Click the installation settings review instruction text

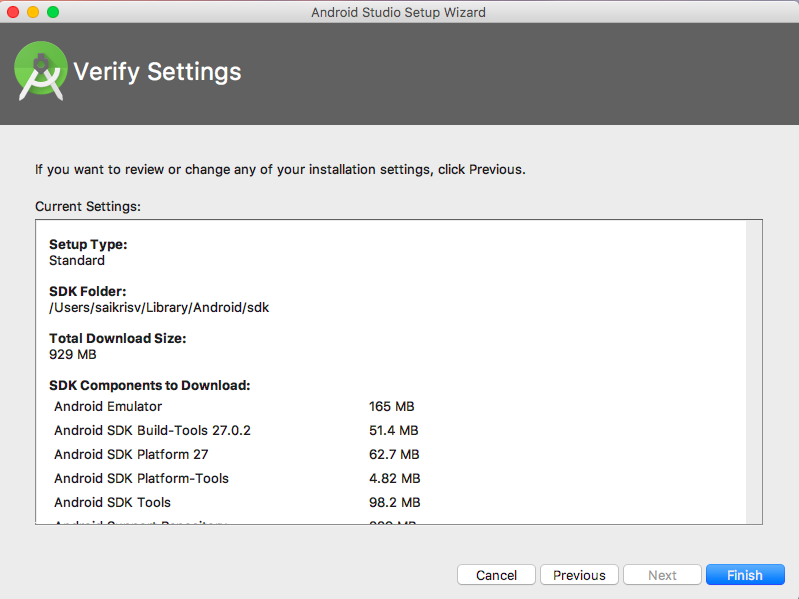pos(280,170)
